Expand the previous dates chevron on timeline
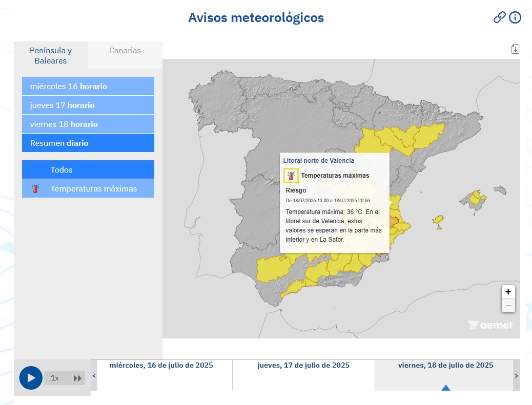Image resolution: width=532 pixels, height=405 pixels. 93,375
